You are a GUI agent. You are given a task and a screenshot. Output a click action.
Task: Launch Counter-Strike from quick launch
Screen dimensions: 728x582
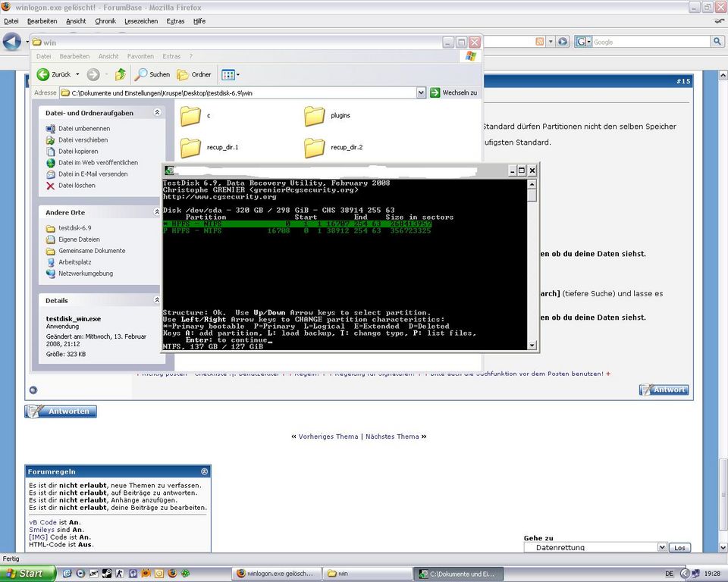point(120,574)
